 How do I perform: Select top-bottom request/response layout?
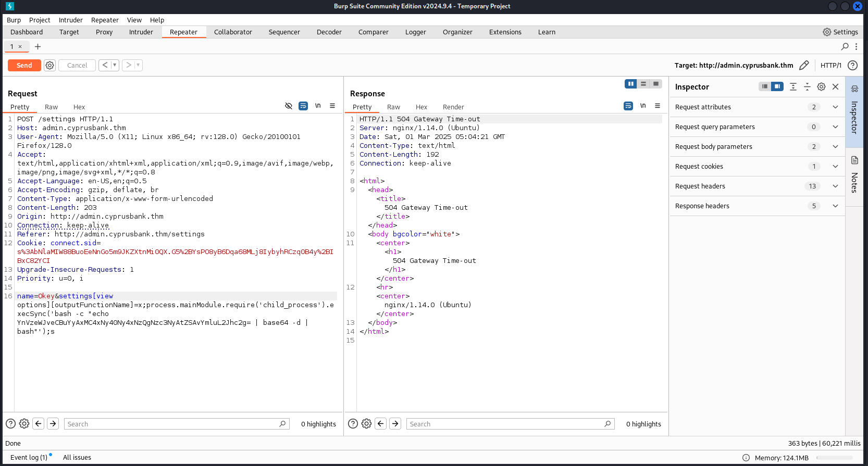pyautogui.click(x=643, y=84)
